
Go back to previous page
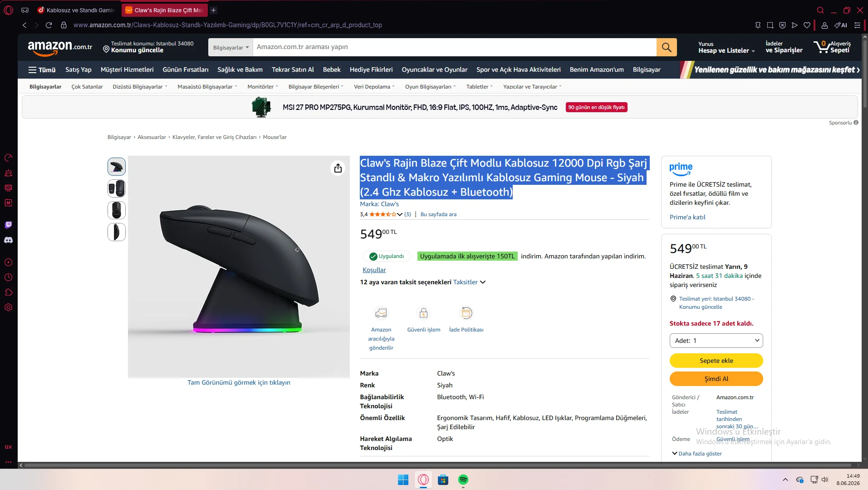pos(25,25)
